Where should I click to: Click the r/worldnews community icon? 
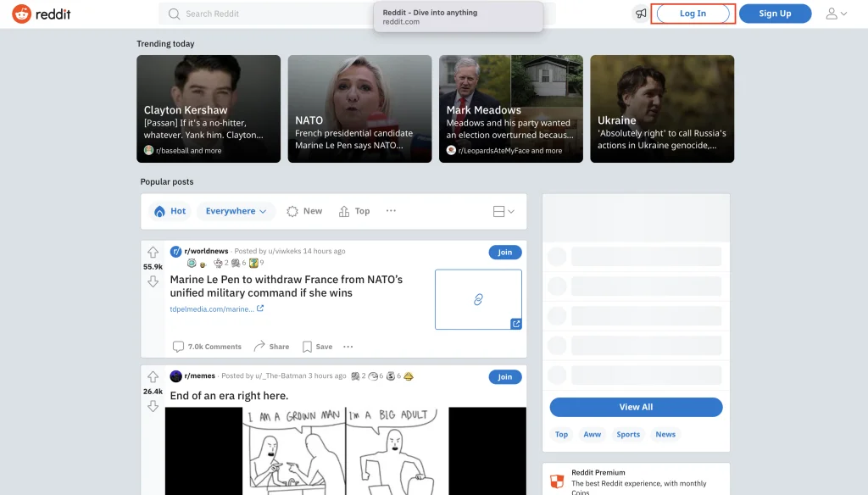[176, 252]
